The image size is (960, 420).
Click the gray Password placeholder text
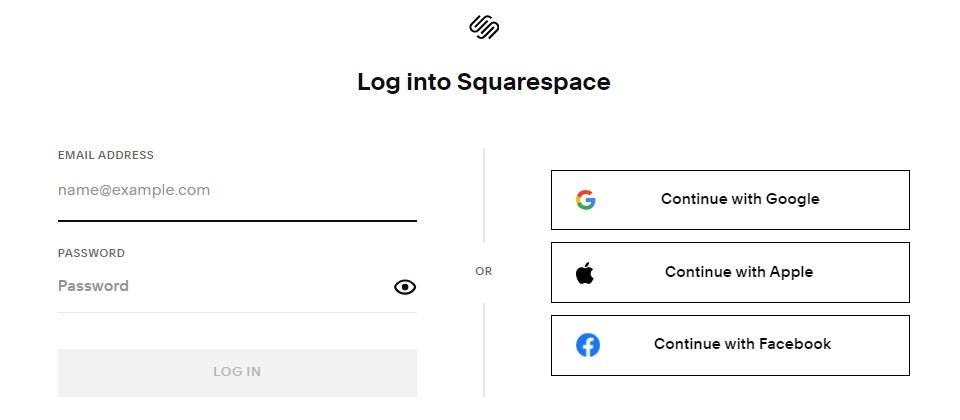tap(93, 286)
